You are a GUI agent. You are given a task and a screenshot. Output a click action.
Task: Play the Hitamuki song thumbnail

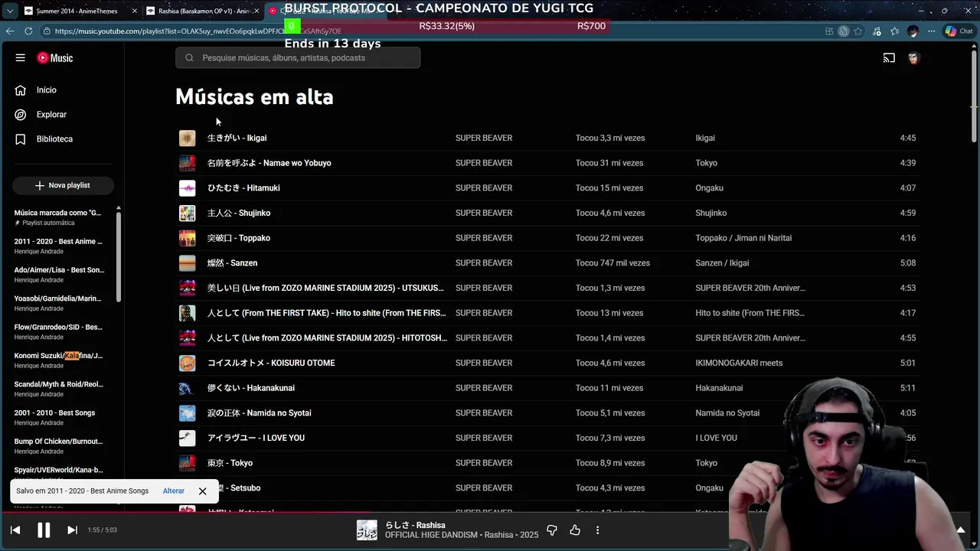coord(188,188)
